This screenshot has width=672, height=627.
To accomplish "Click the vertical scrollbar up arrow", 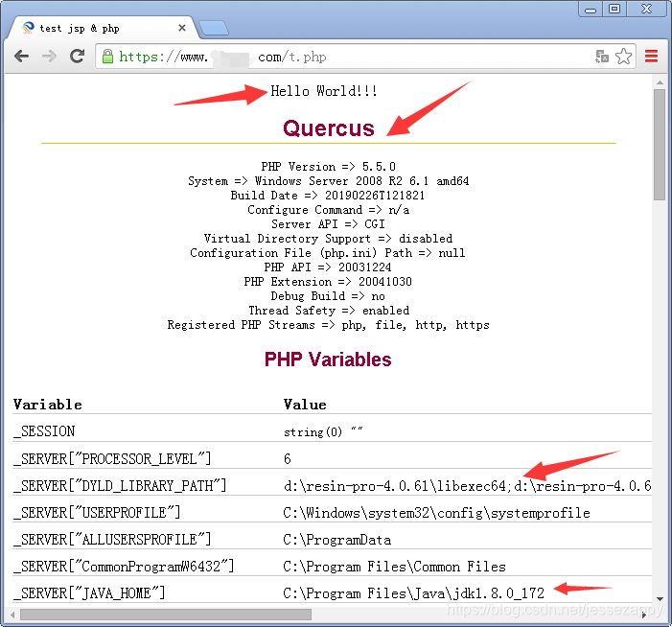I will click(660, 81).
